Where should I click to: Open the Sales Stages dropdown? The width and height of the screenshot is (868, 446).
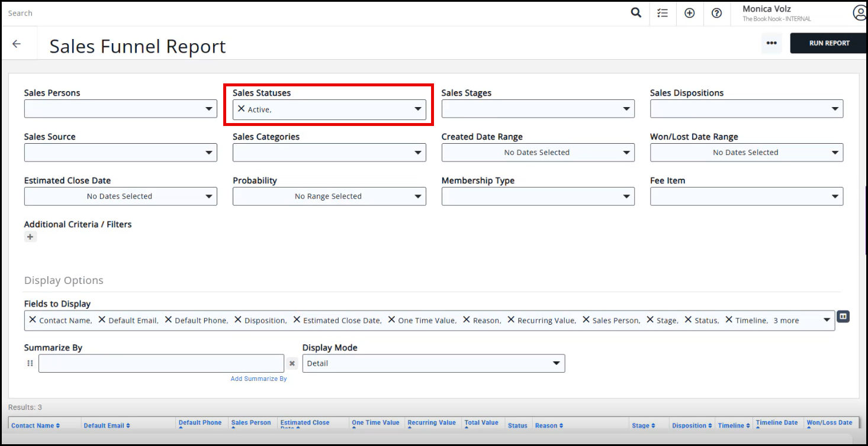[538, 109]
